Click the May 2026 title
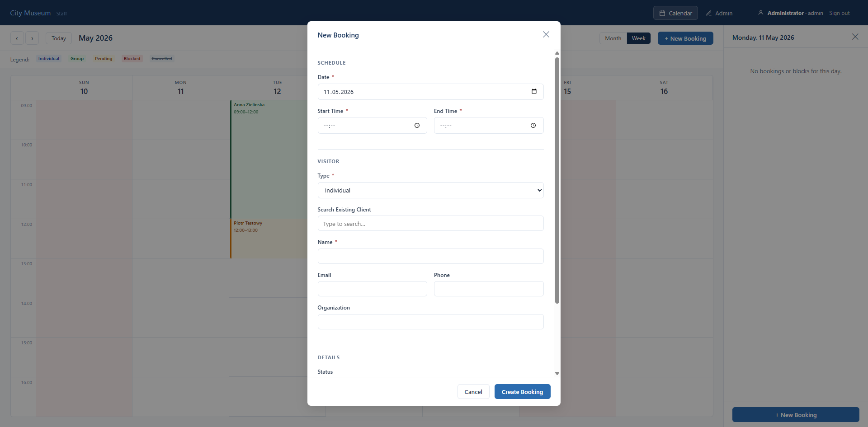The image size is (868, 427). point(95,38)
